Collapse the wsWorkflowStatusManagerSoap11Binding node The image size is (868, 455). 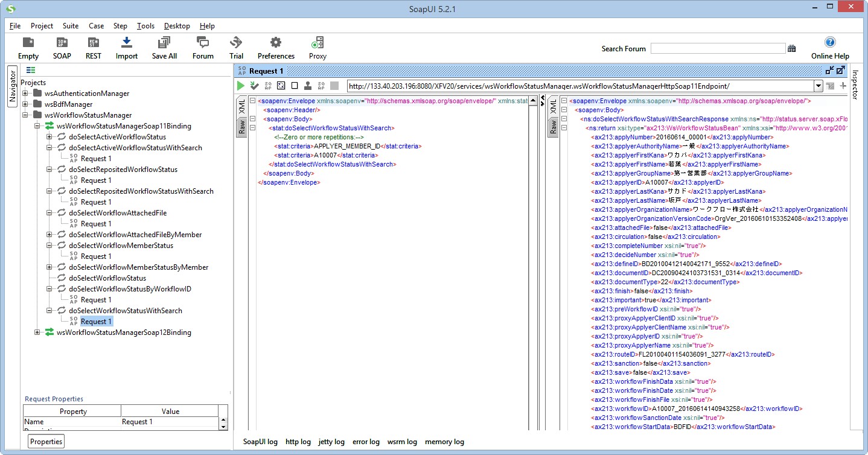pyautogui.click(x=37, y=126)
